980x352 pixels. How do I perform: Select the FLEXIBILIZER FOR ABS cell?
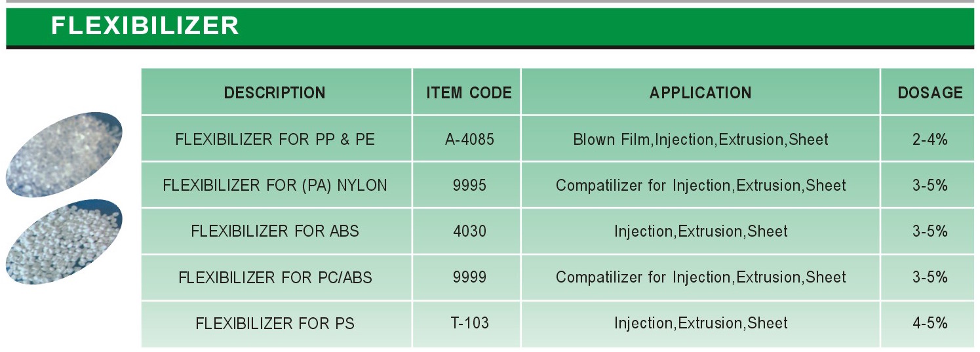(275, 231)
